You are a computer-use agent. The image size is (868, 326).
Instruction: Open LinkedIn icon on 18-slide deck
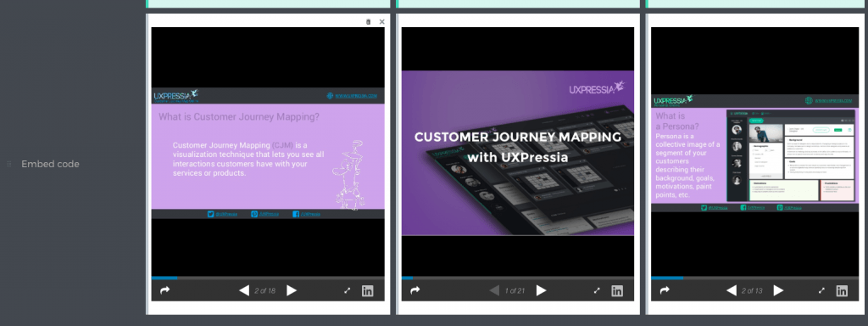[368, 290]
